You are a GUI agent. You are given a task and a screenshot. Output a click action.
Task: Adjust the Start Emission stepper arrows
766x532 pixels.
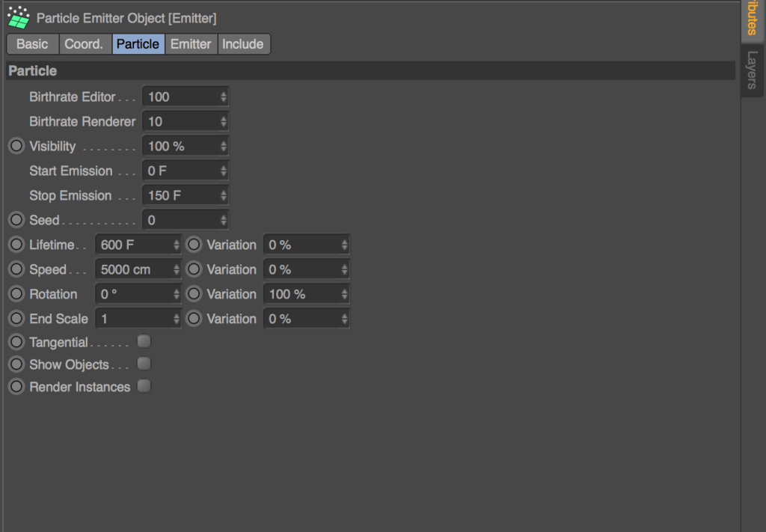pyautogui.click(x=223, y=171)
